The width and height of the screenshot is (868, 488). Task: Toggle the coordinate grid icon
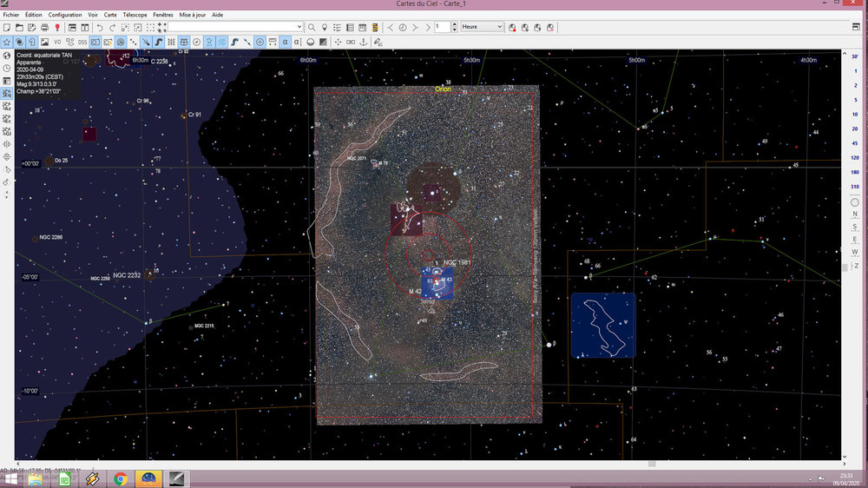171,42
